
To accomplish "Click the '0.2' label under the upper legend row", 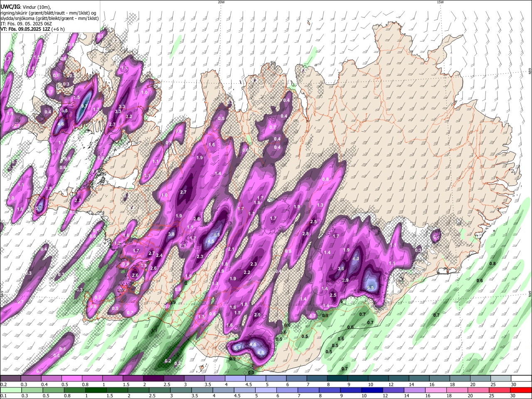I will click(3, 384).
